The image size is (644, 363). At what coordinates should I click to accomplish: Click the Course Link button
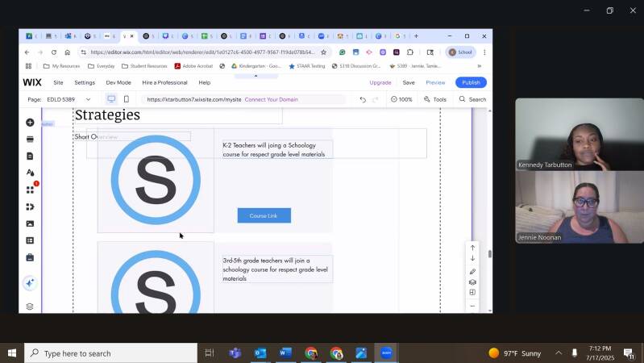pyautogui.click(x=264, y=215)
